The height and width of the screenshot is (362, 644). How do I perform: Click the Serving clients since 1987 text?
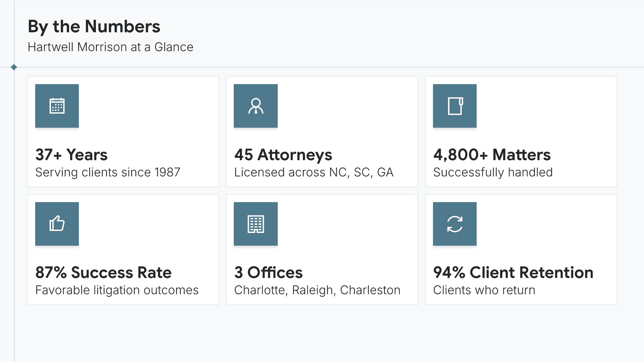tap(108, 172)
